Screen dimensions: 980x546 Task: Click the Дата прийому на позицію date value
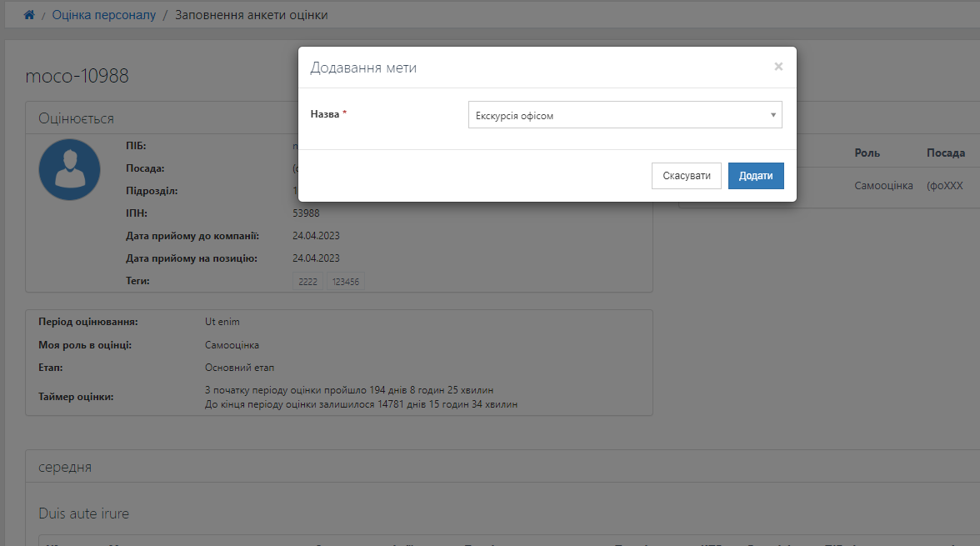tap(316, 258)
